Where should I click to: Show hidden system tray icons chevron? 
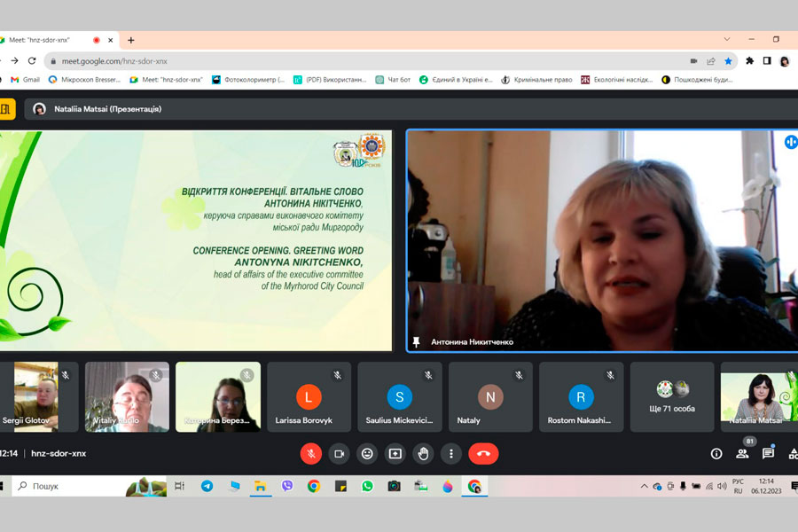click(645, 486)
